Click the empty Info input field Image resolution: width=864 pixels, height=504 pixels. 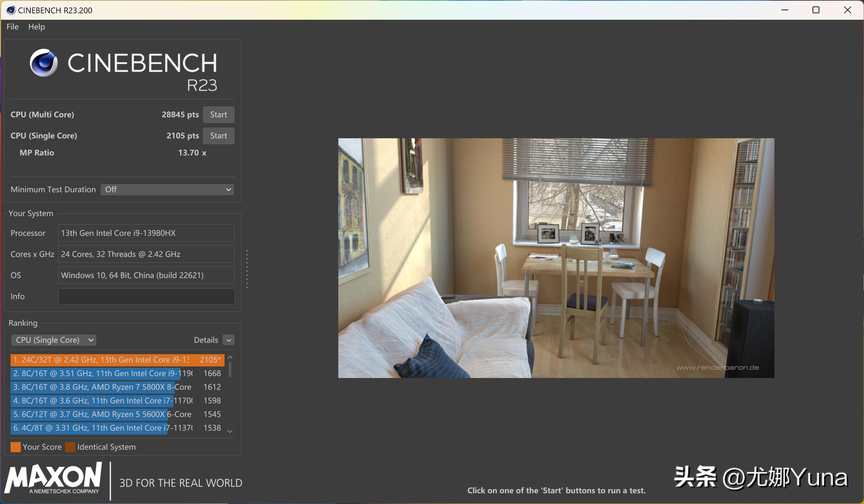click(146, 296)
